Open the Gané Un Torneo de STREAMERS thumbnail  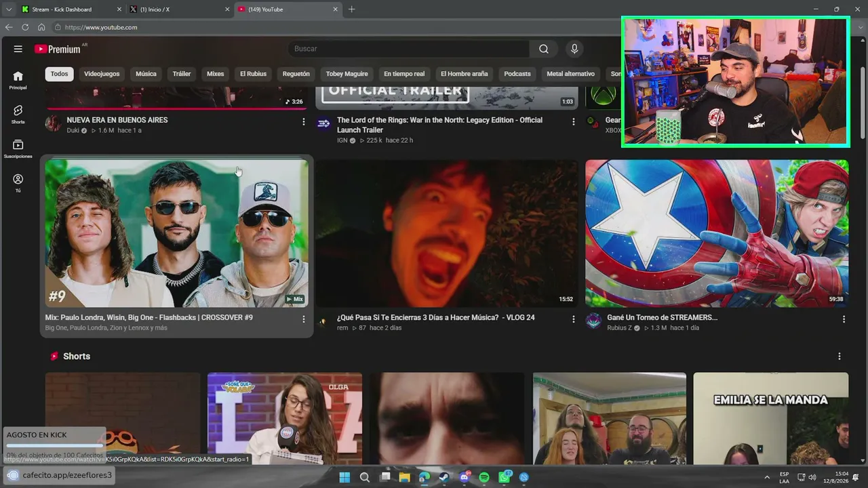(717, 233)
